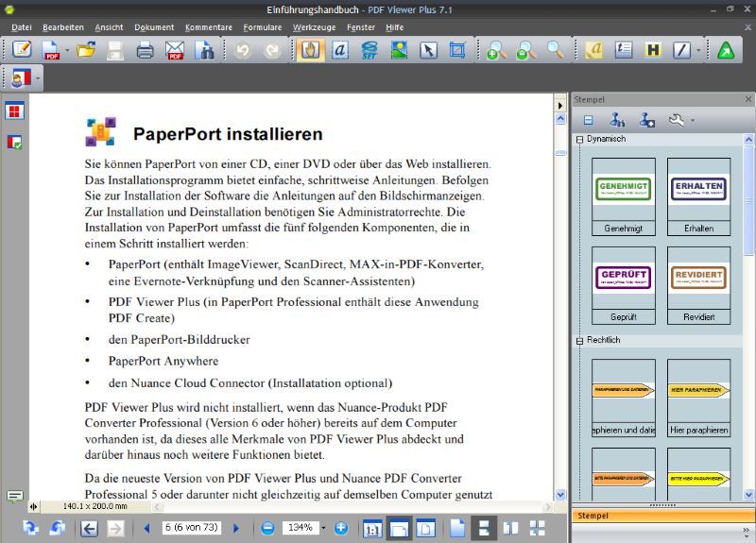The width and height of the screenshot is (756, 543).
Task: Collapse the Dynamisch stamp group
Action: [579, 140]
